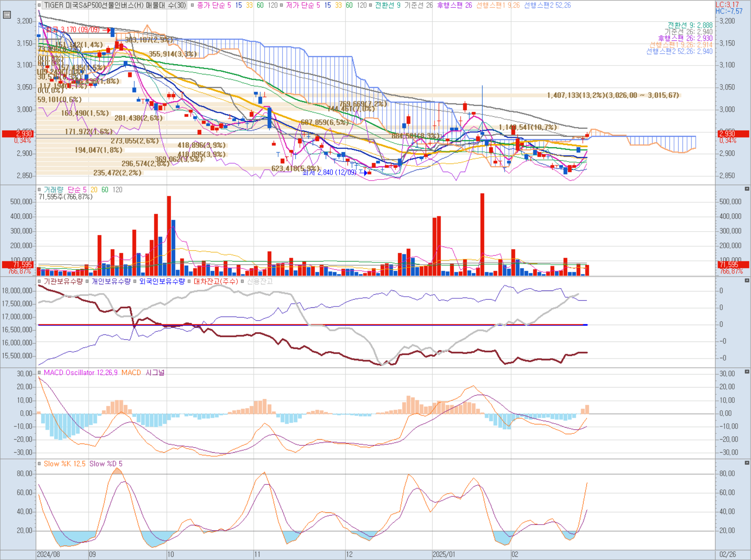Toggle the marker before 거래량 단순 label
Image resolution: width=751 pixels, height=560 pixels.
pos(40,190)
